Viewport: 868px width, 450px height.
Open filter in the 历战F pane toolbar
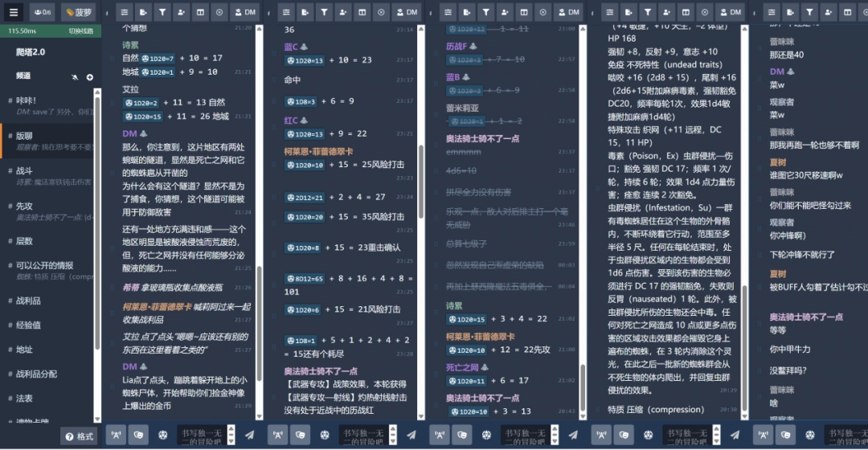[485, 12]
